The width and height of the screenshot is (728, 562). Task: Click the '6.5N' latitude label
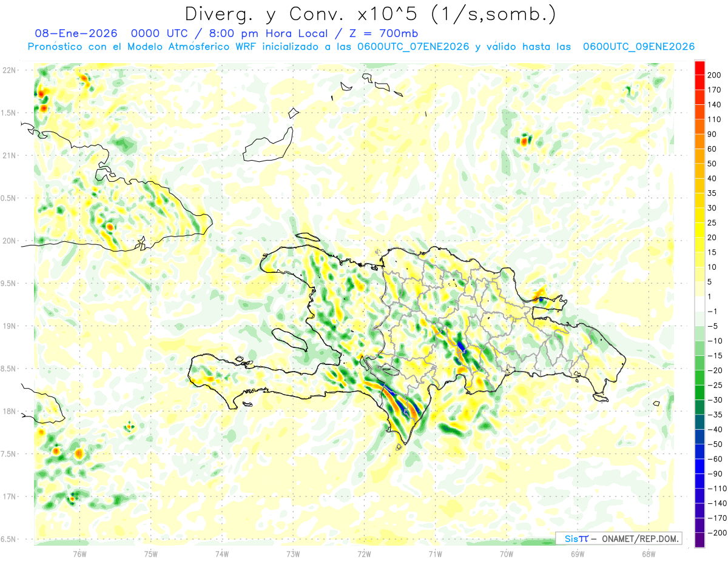(8, 539)
